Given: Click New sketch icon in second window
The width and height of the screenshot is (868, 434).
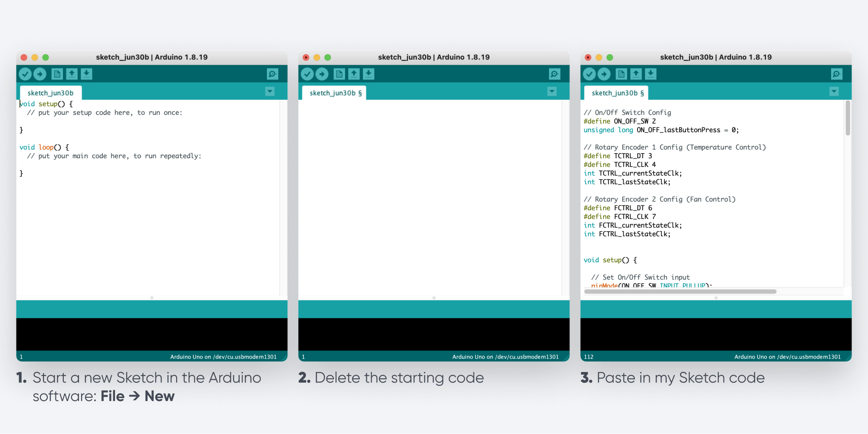Looking at the screenshot, I should tap(339, 74).
